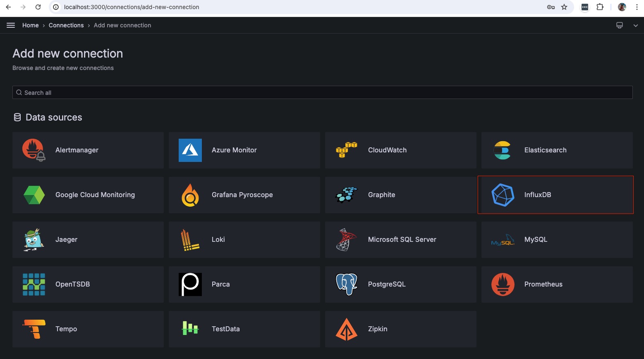Click the TestData green bars icon
The width and height of the screenshot is (644, 359).
tap(190, 328)
